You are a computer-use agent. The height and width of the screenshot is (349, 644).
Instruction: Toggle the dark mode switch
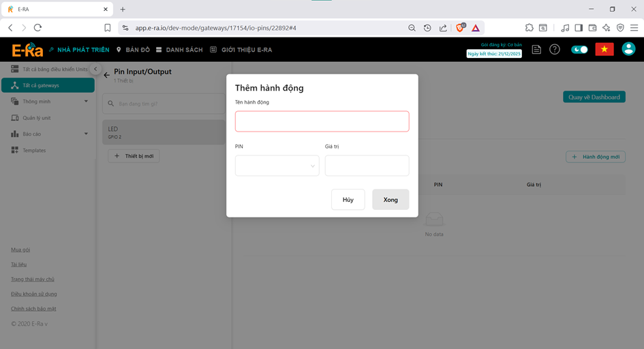[579, 50]
